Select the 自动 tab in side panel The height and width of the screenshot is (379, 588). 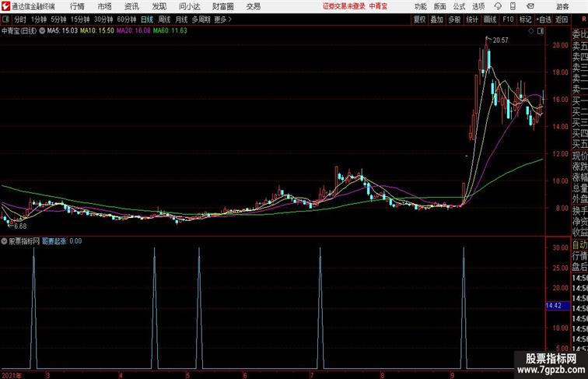[579, 245]
